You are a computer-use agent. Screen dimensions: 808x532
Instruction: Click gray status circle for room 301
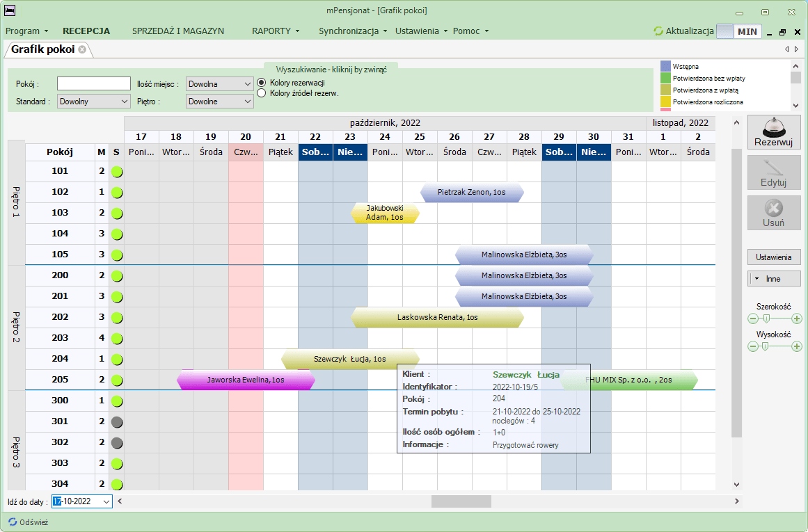(x=117, y=421)
